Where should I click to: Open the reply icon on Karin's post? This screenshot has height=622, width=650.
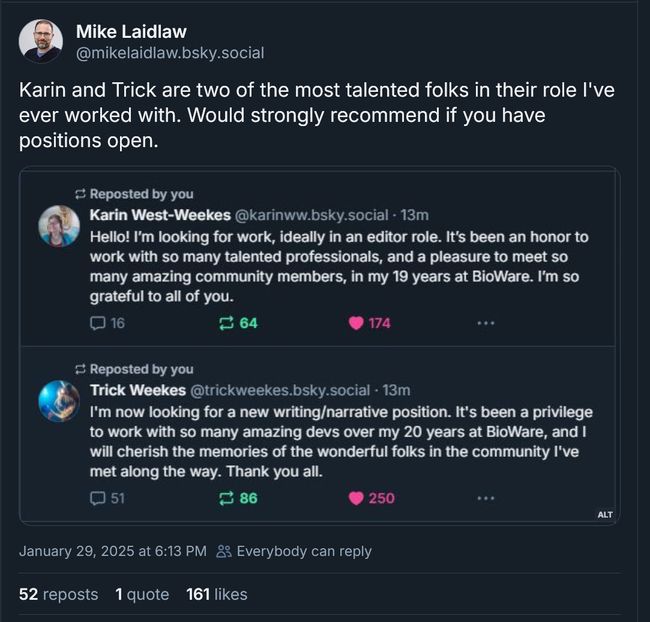pyautogui.click(x=97, y=323)
